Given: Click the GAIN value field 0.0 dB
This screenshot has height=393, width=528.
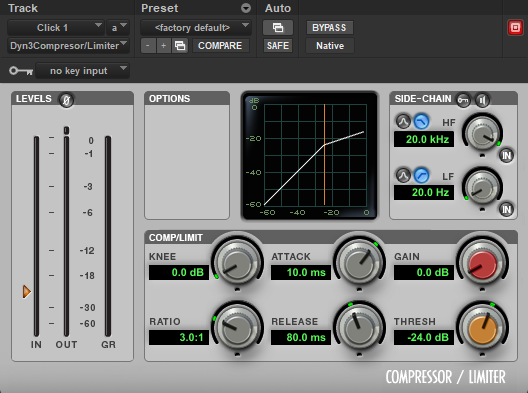Looking at the screenshot, I should pyautogui.click(x=424, y=272).
